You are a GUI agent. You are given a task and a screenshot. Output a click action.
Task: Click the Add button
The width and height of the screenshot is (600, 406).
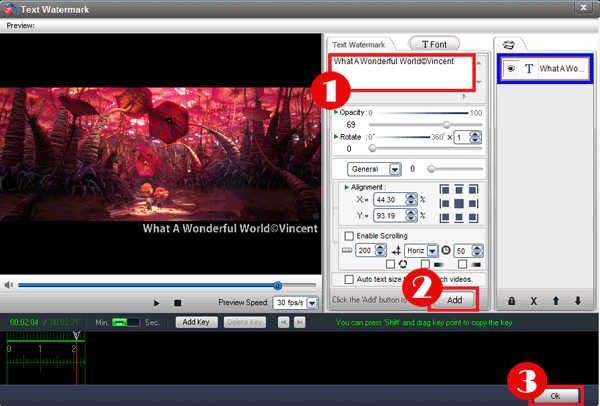455,300
